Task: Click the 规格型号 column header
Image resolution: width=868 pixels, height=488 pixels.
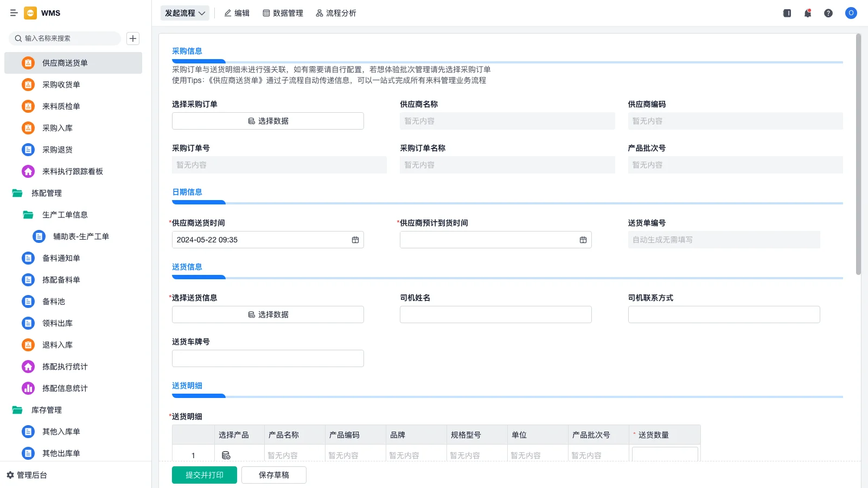Action: 477,435
